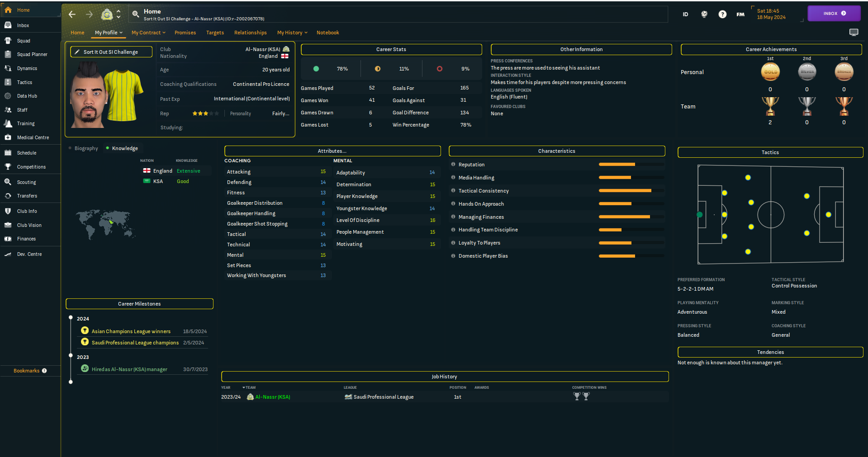Click the tactics pitch formation diagram
Viewport: 868px width, 457px height.
click(x=770, y=215)
